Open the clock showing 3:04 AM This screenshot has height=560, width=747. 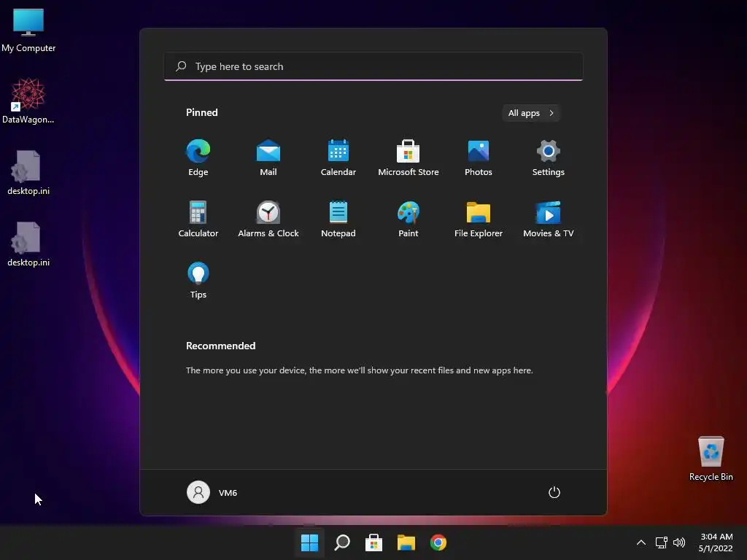click(x=716, y=542)
